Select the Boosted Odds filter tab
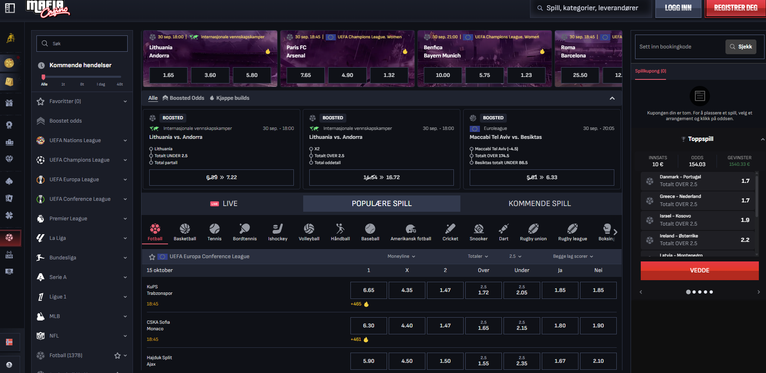 click(x=183, y=98)
